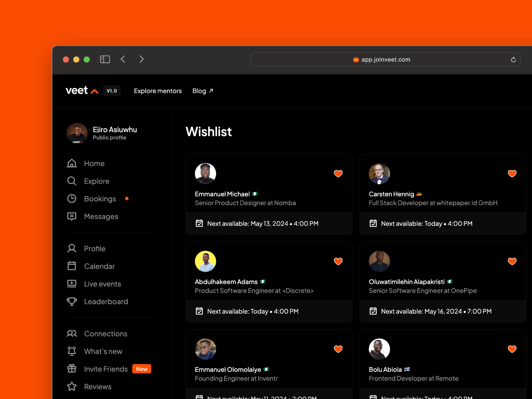Click the Carsten Hennig name link
Viewport: 532px width, 399px height.
(391, 194)
